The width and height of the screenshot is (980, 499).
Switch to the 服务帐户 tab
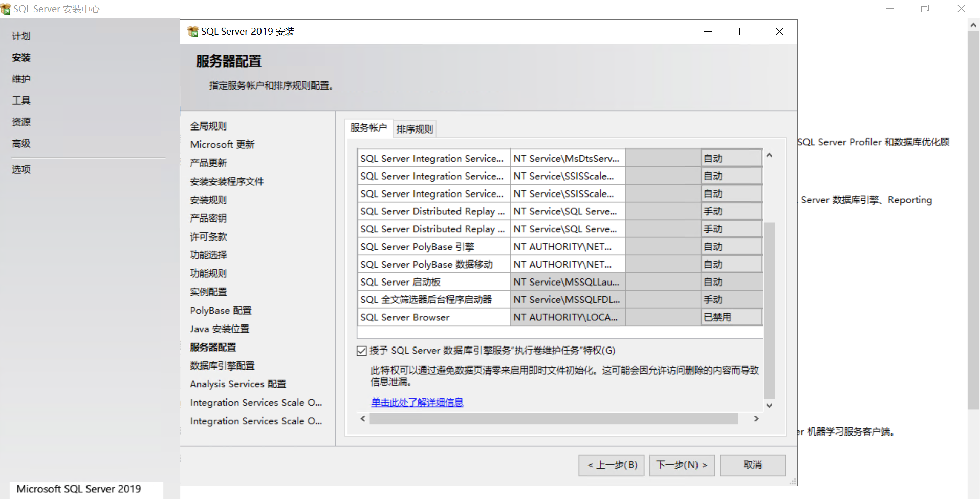(x=368, y=128)
